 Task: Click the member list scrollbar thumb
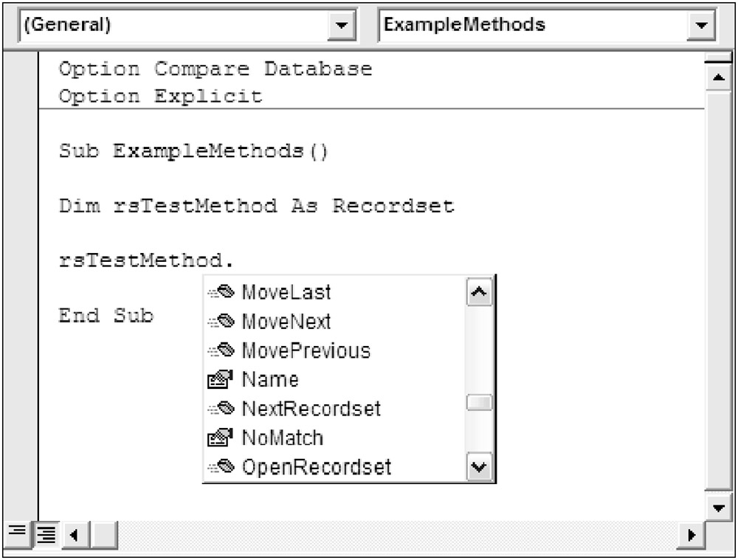[x=480, y=403]
